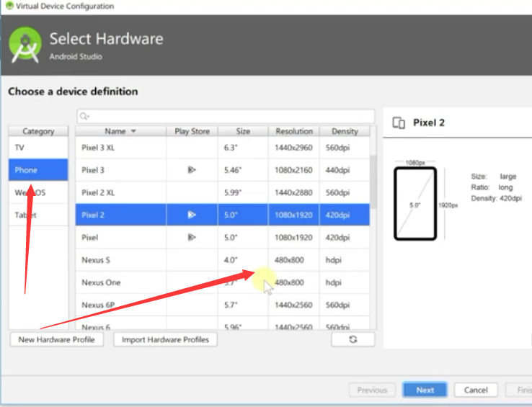This screenshot has width=532, height=407.
Task: Sort by Name column sort arrow
Action: click(133, 131)
